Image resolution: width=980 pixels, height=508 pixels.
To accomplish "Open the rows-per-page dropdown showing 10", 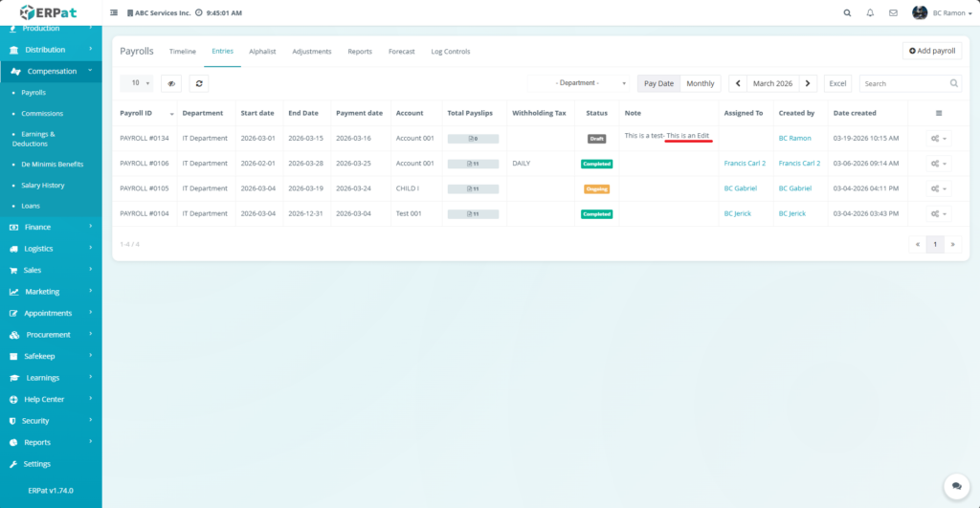I will point(136,83).
